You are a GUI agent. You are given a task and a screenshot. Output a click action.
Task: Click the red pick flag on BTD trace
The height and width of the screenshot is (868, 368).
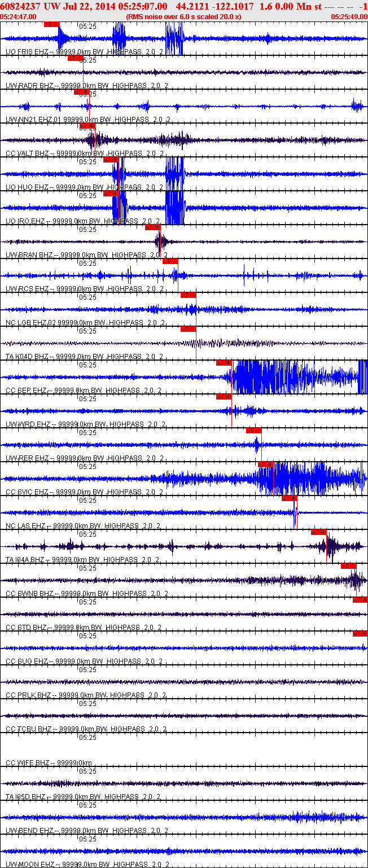click(360, 600)
